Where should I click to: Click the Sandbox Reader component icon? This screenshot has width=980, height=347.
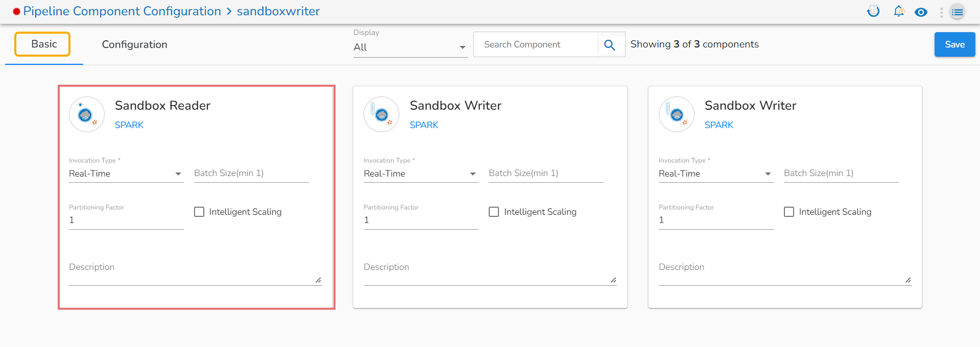tap(87, 114)
